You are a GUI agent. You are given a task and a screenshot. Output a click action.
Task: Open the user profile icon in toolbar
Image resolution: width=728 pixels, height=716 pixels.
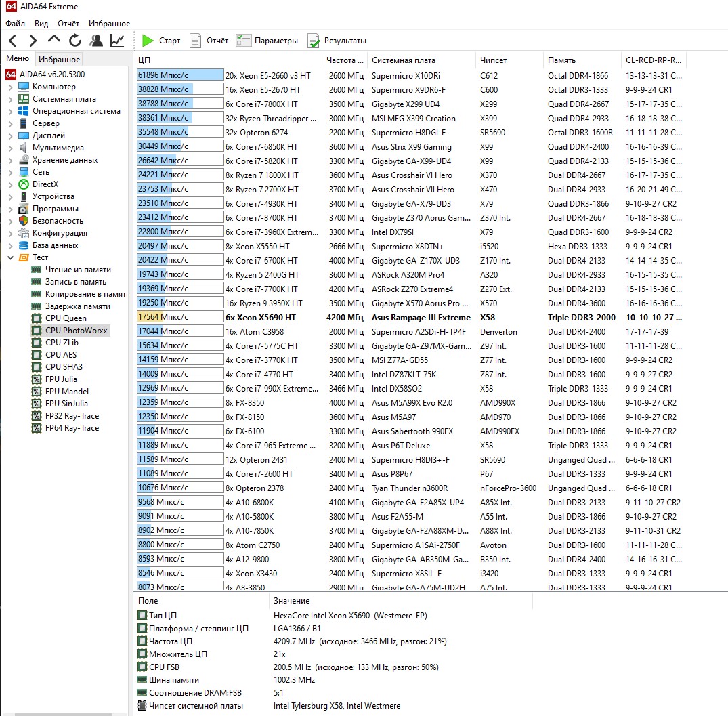pos(96,41)
